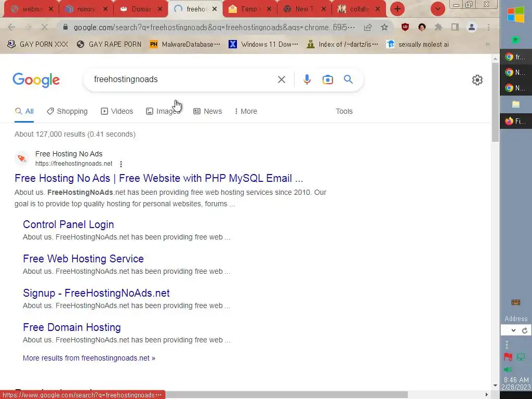Click the green chat taskbar icon
Image resolution: width=532 pixels, height=399 pixels.
[515, 40]
